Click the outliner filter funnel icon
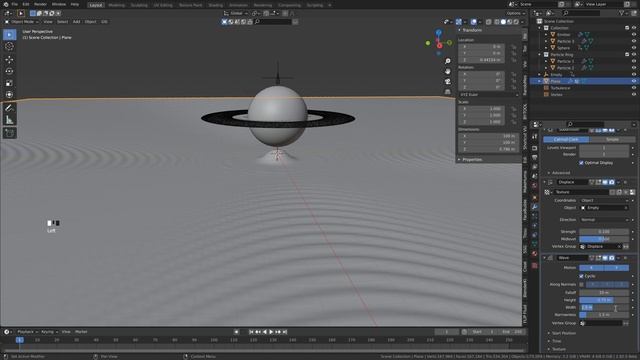640x360 pixels. pyautogui.click(x=621, y=13)
